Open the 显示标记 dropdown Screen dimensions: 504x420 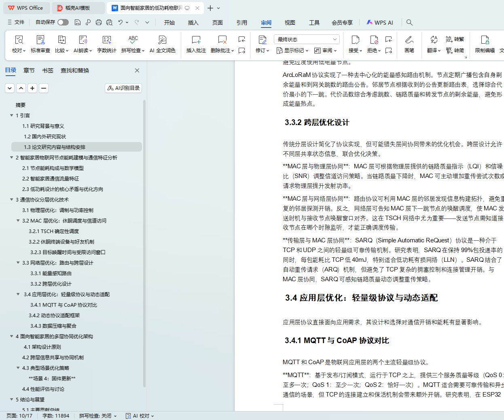[292, 51]
